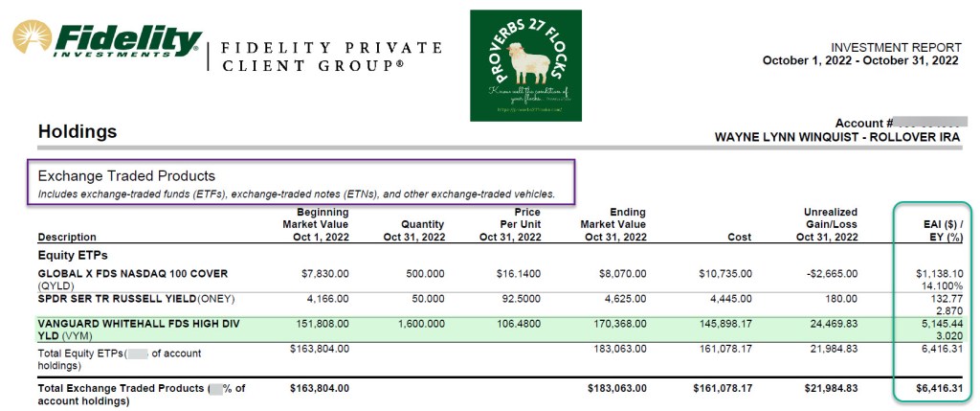Click the Equity ETPs subheading
The height and width of the screenshot is (411, 980).
[73, 255]
